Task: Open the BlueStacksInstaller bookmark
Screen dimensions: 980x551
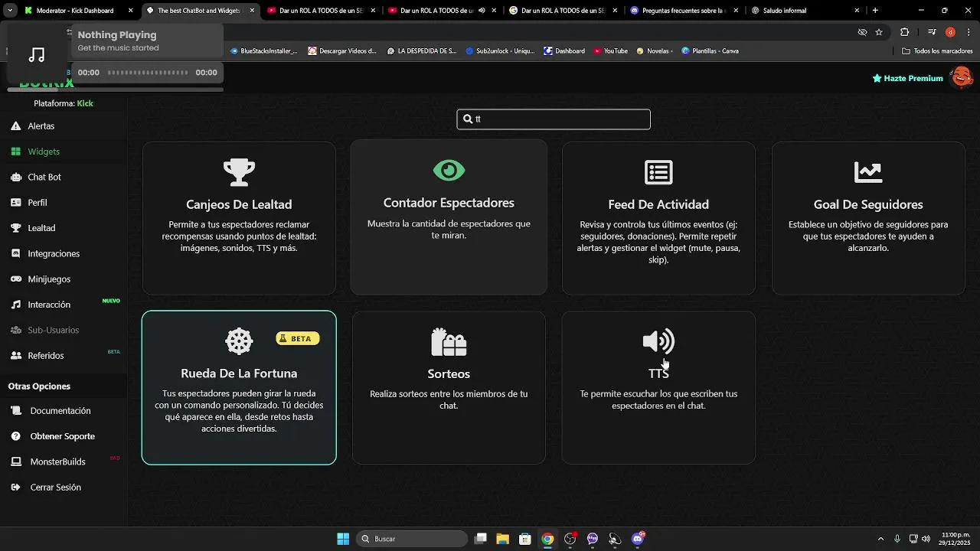Action: [x=263, y=51]
